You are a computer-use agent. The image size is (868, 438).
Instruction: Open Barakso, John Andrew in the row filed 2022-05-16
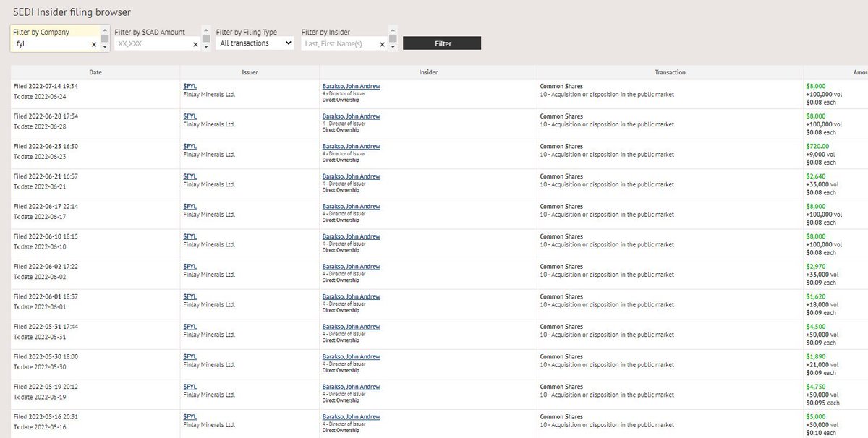point(351,417)
